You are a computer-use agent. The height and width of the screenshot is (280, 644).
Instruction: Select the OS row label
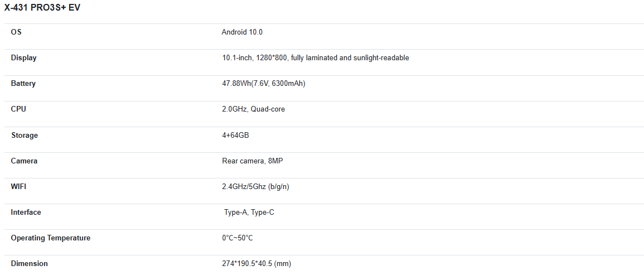point(16,32)
